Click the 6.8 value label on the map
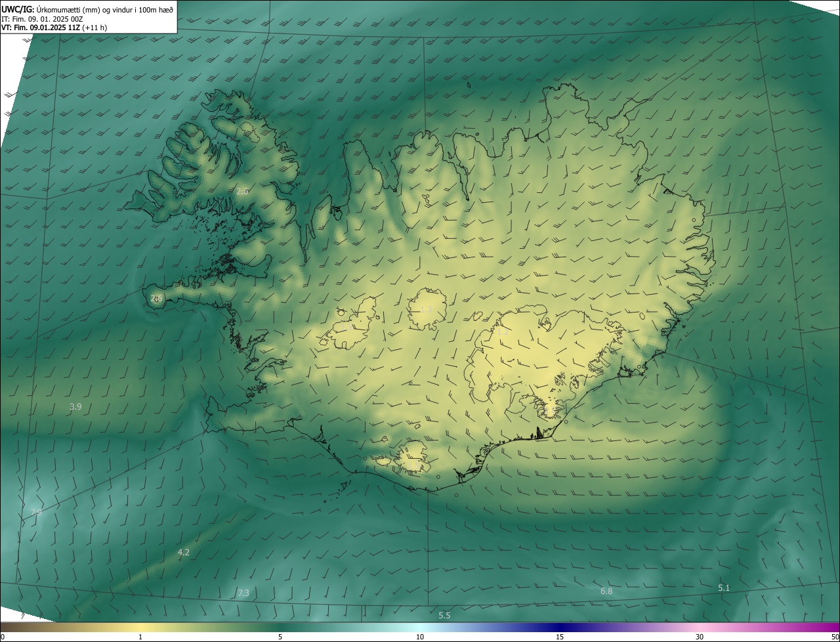The height and width of the screenshot is (642, 840). 606,591
